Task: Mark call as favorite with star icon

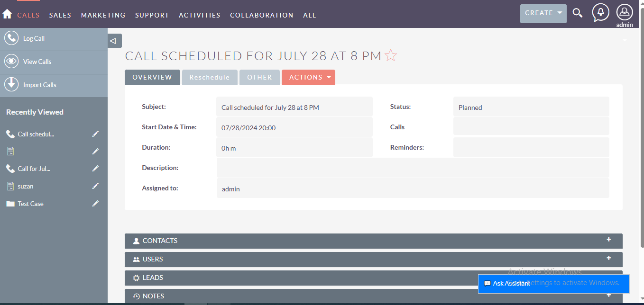Action: pos(391,56)
